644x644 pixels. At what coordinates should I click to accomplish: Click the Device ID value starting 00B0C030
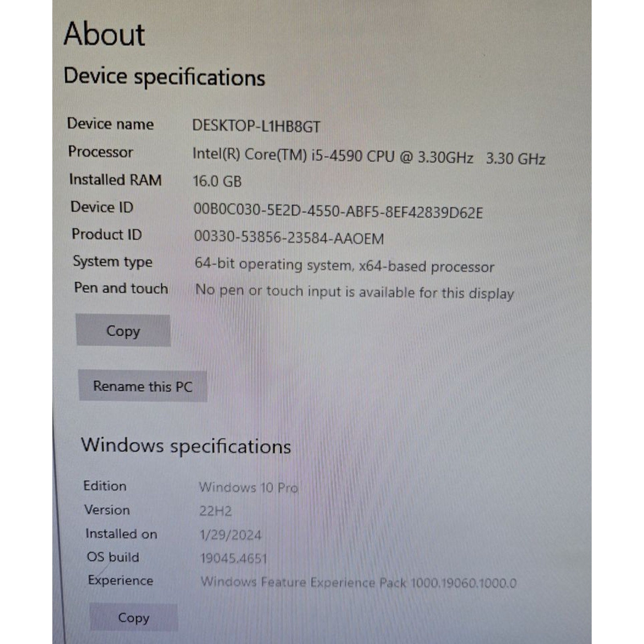(338, 211)
